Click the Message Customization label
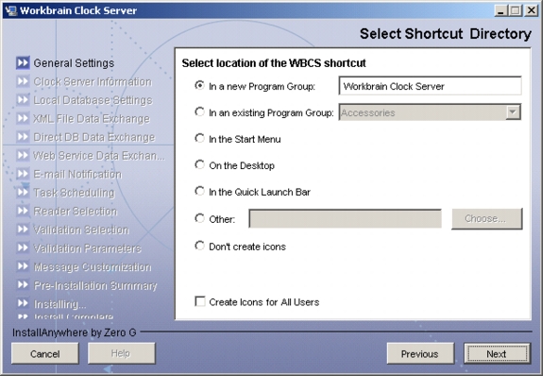 tap(93, 267)
